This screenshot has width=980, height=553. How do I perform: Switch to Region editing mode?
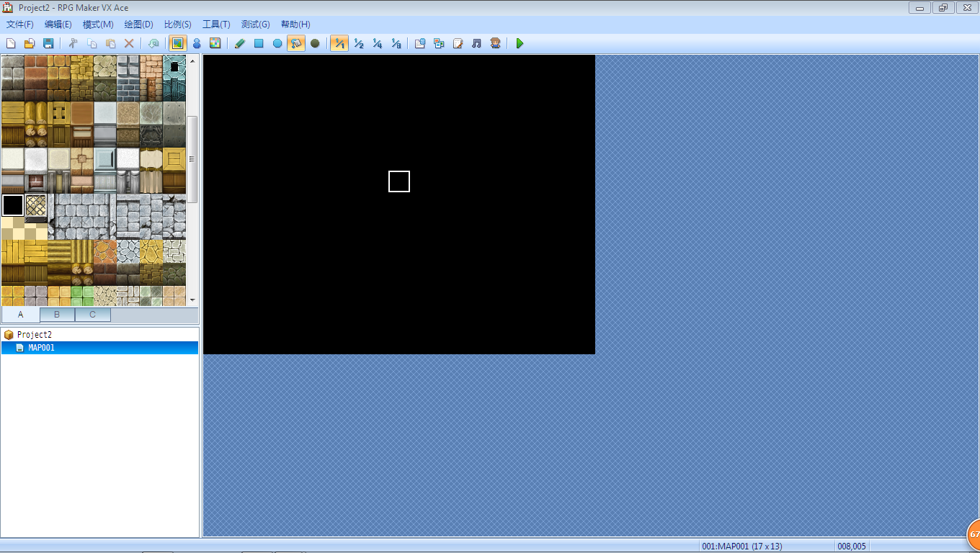pos(215,43)
